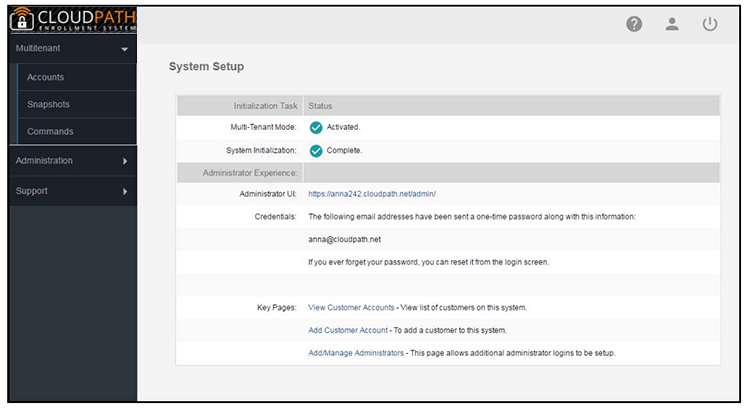The image size is (747, 410).
Task: Click the Key Pages label
Action: coord(277,308)
